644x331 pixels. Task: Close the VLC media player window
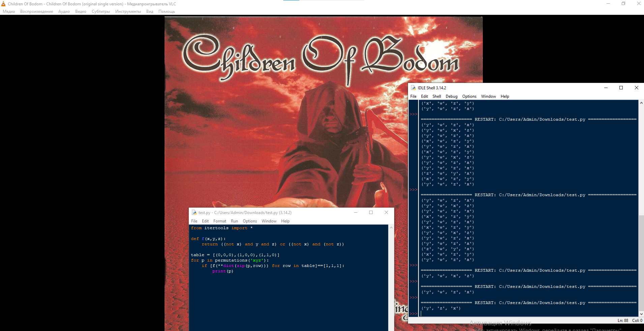coord(639,4)
